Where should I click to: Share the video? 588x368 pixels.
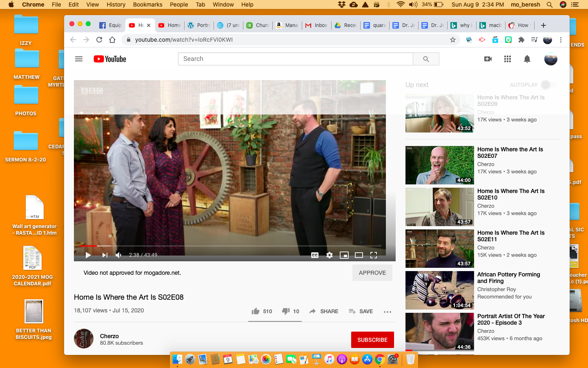pos(323,311)
